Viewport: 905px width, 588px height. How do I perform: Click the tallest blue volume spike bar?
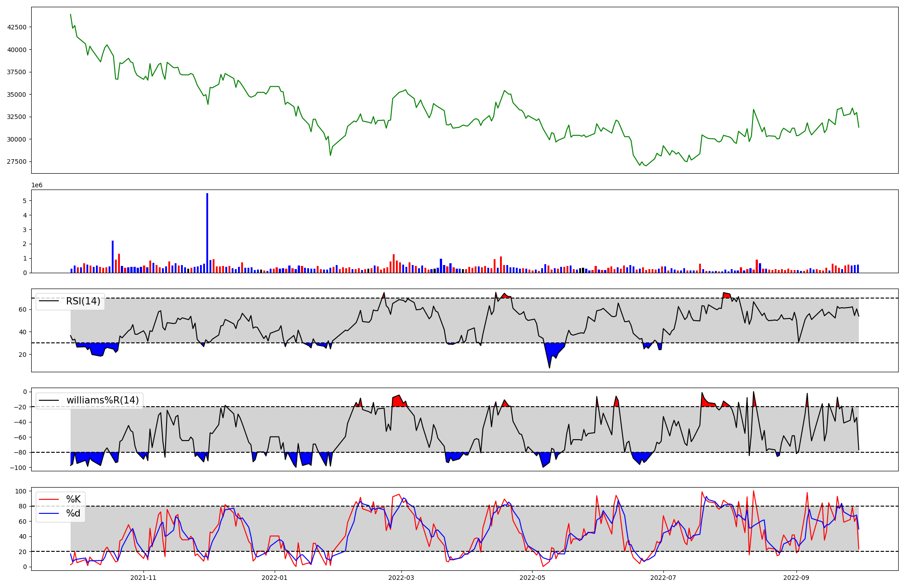(207, 233)
